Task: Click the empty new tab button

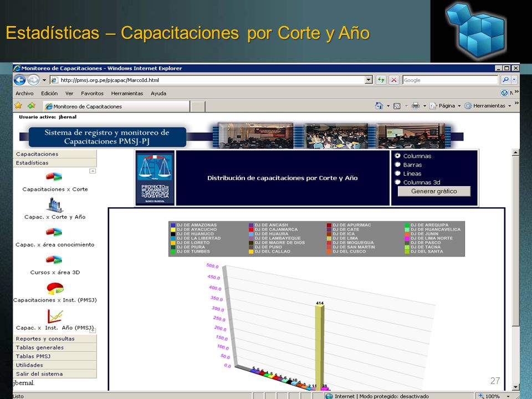Action: 197,106
